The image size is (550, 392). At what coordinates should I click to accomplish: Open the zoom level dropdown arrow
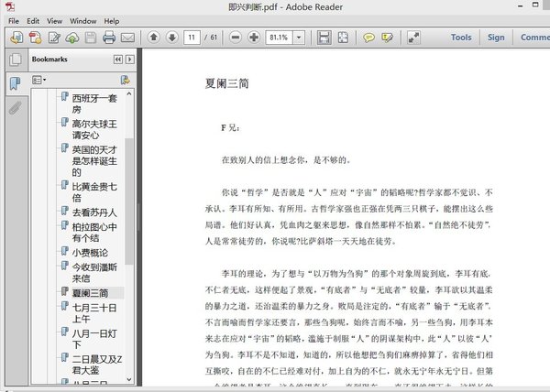pos(299,38)
